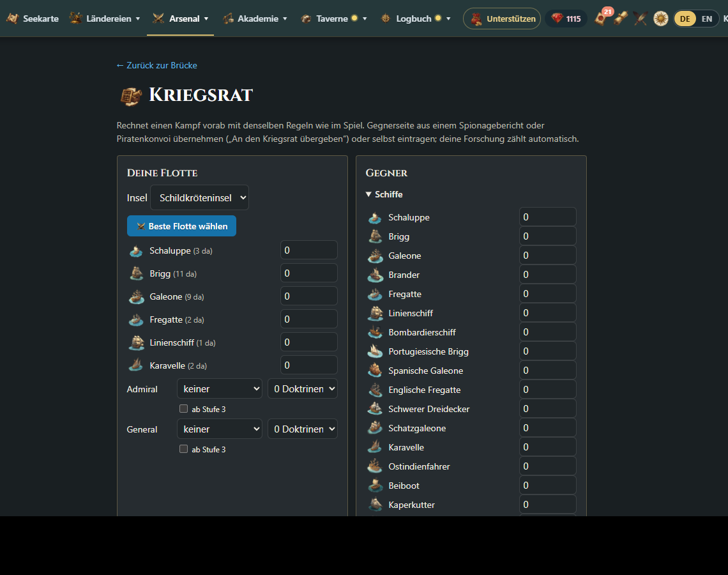Click enemy Schaluppe quantity field
The height and width of the screenshot is (575, 728).
click(548, 217)
